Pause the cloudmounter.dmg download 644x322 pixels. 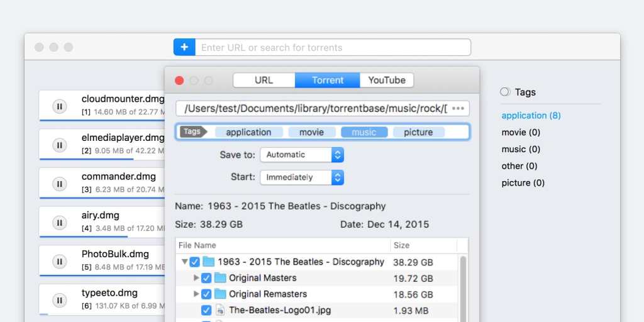point(59,106)
